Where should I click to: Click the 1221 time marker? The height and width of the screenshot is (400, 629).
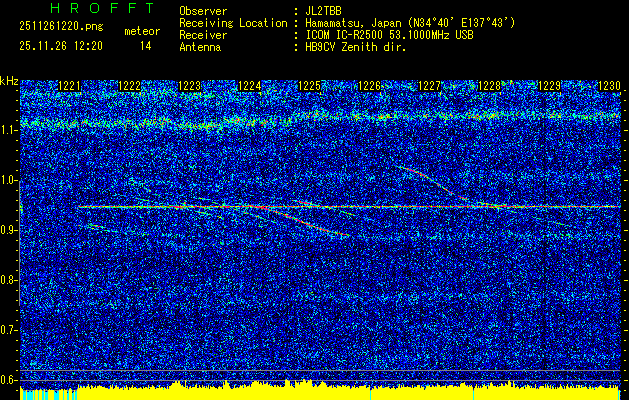click(71, 86)
